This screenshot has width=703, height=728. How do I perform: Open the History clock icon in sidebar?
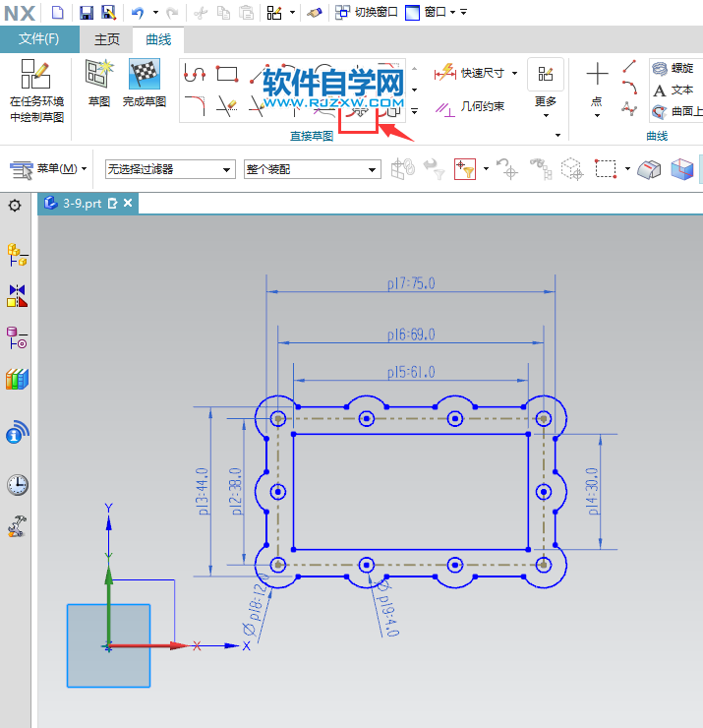click(x=17, y=484)
